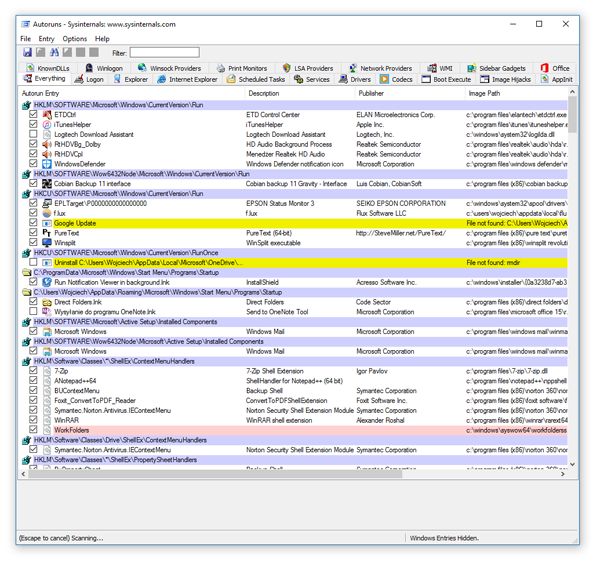Click the Logitech Download Assistant icon

[47, 134]
